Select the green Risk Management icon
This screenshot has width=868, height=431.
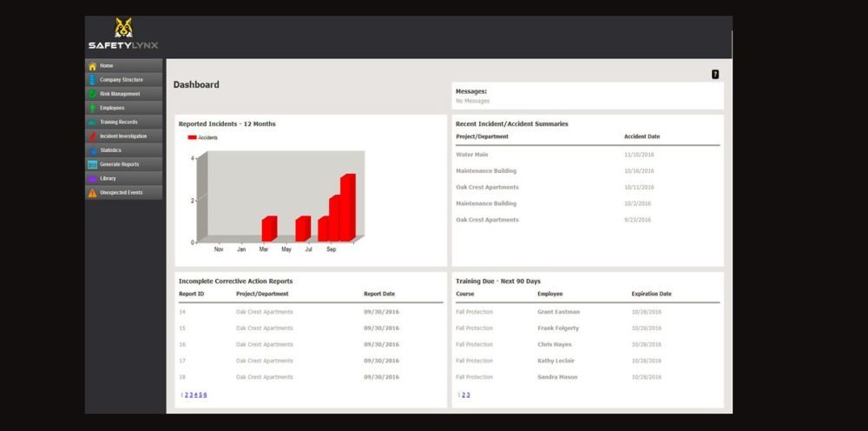[x=92, y=94]
